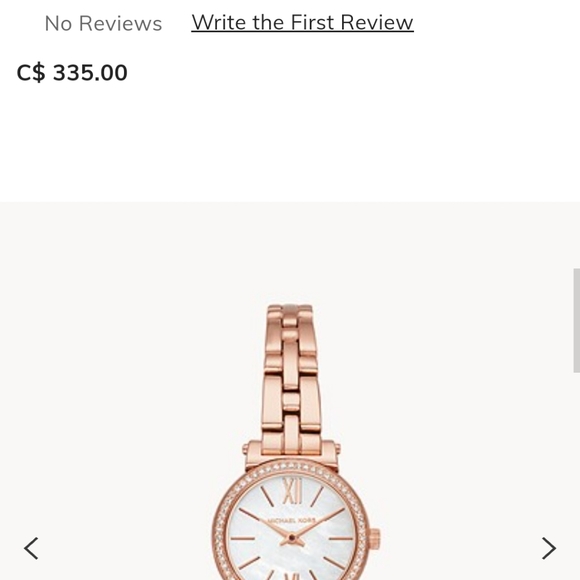Click the blank white area below the price
580x580 pixels.
290,144
